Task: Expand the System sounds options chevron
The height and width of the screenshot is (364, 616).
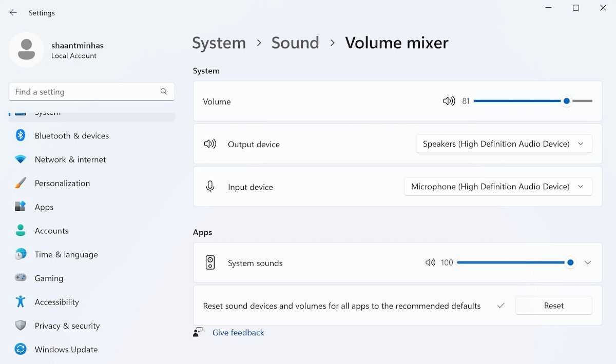Action: point(588,263)
